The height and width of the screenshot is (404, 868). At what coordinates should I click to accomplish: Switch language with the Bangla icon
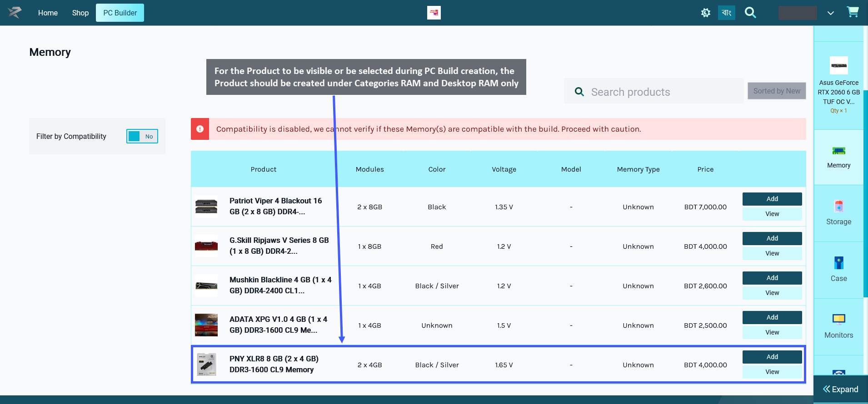pos(726,13)
